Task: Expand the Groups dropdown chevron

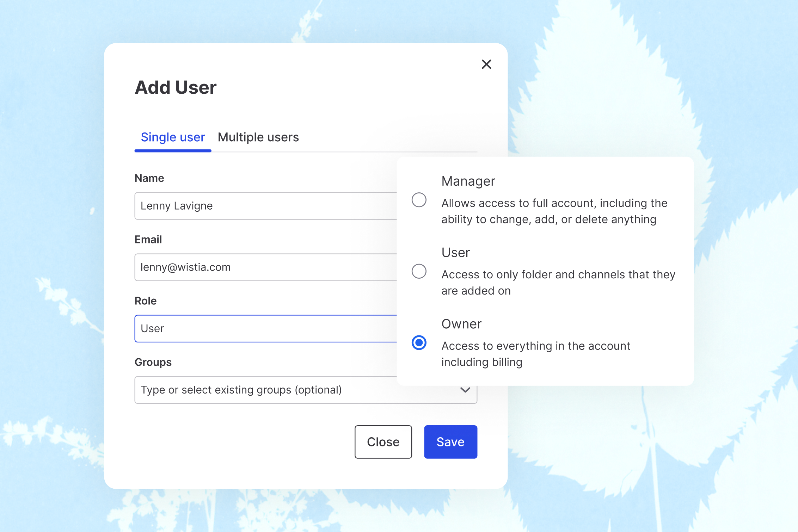Action: point(465,390)
